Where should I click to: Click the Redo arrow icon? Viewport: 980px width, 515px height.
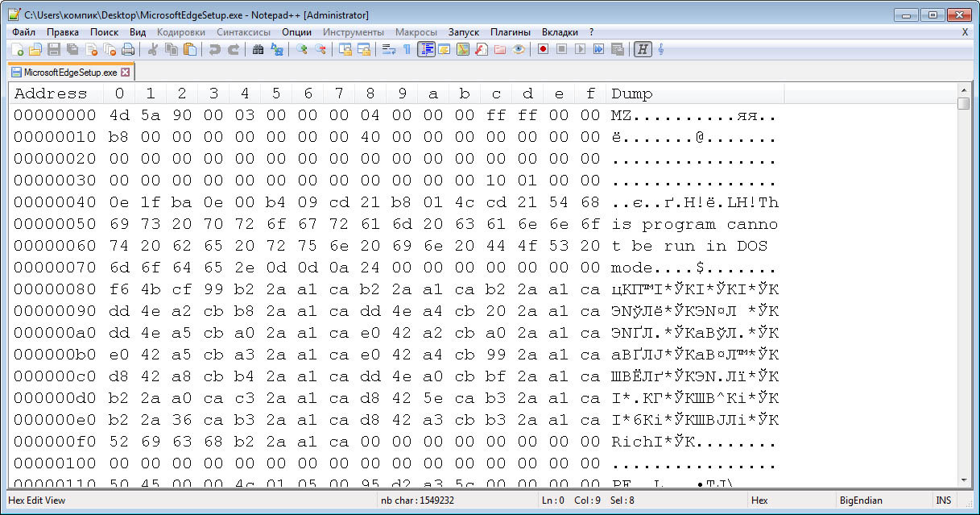click(234, 49)
